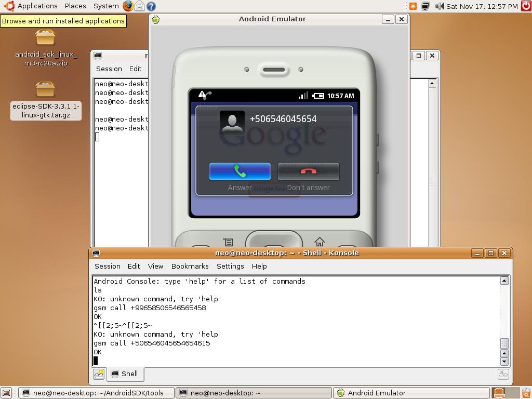Click the volume speaker icon
This screenshot has height=399, width=532.
pyautogui.click(x=439, y=6)
